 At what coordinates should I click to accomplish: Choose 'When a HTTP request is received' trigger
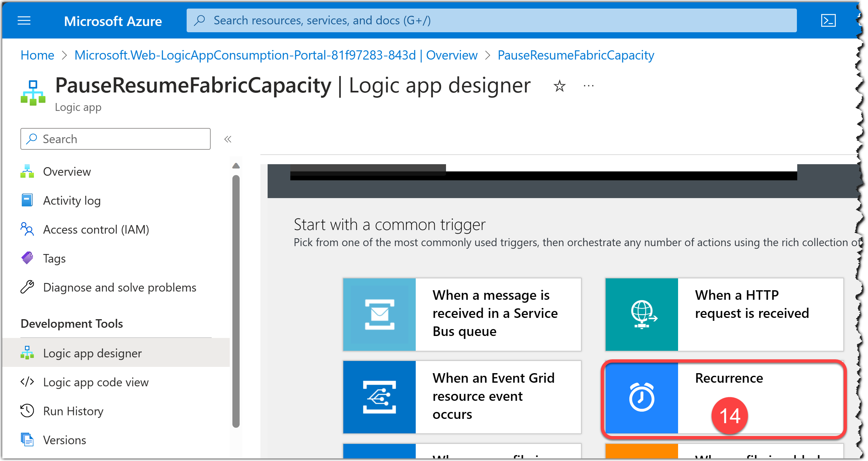coord(724,315)
